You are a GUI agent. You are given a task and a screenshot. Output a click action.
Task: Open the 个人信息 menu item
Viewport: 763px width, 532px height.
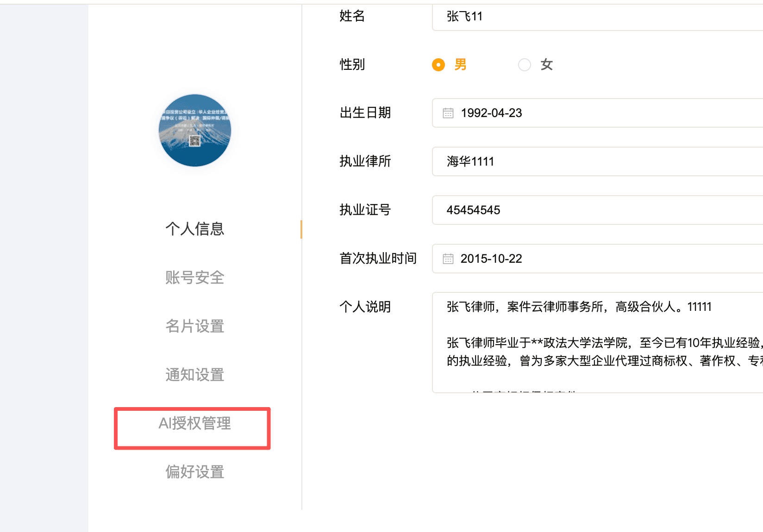195,229
